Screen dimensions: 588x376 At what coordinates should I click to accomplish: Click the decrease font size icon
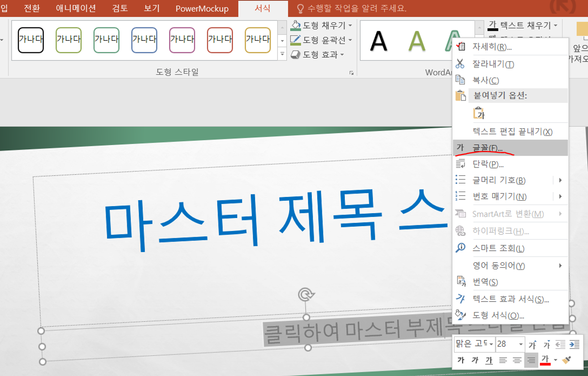tap(547, 344)
